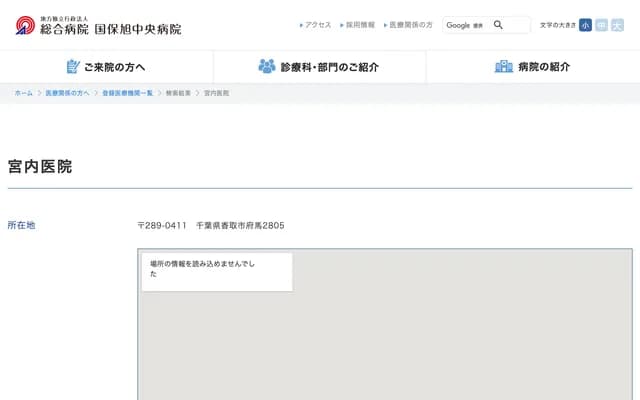Click the map error message 場所の情報を読み込めませんでした
The height and width of the screenshot is (400, 640).
(202, 269)
